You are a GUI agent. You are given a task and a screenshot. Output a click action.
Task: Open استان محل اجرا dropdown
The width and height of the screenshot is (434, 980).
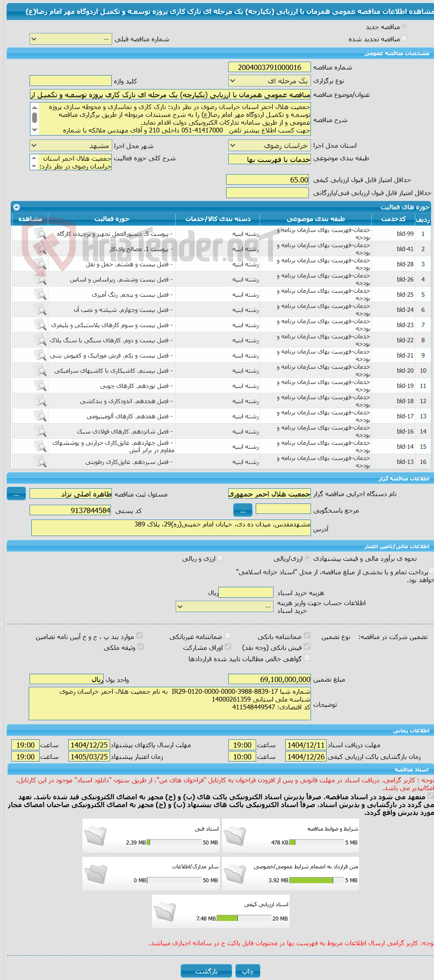coord(269,146)
